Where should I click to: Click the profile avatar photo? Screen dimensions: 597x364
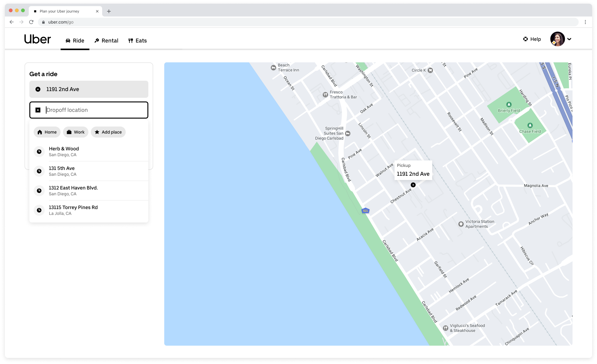click(557, 39)
